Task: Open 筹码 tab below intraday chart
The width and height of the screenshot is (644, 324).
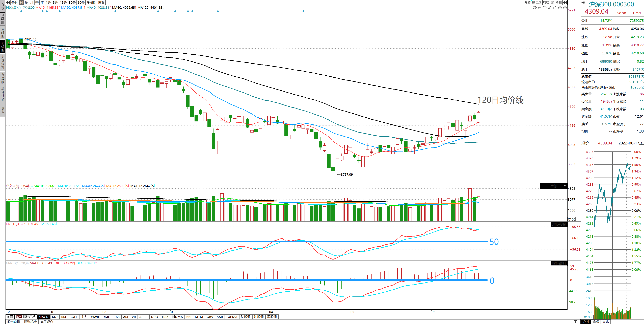Action: 596,322
